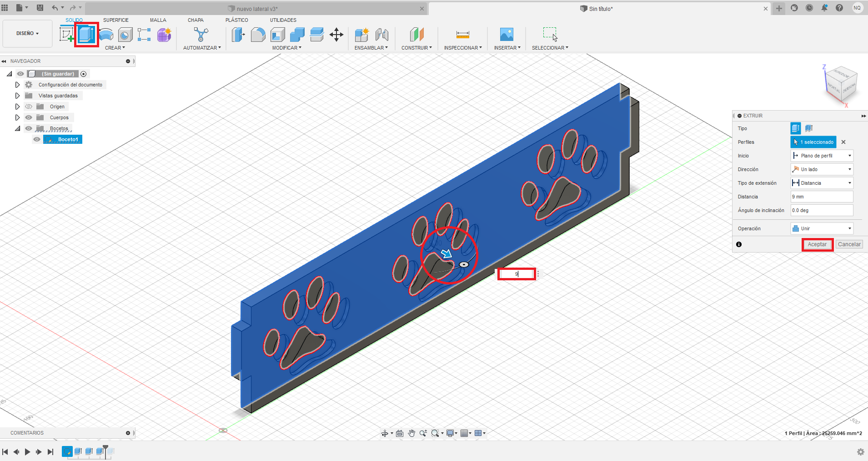Click the Distancia input field
This screenshot has height=461, width=868.
(822, 197)
